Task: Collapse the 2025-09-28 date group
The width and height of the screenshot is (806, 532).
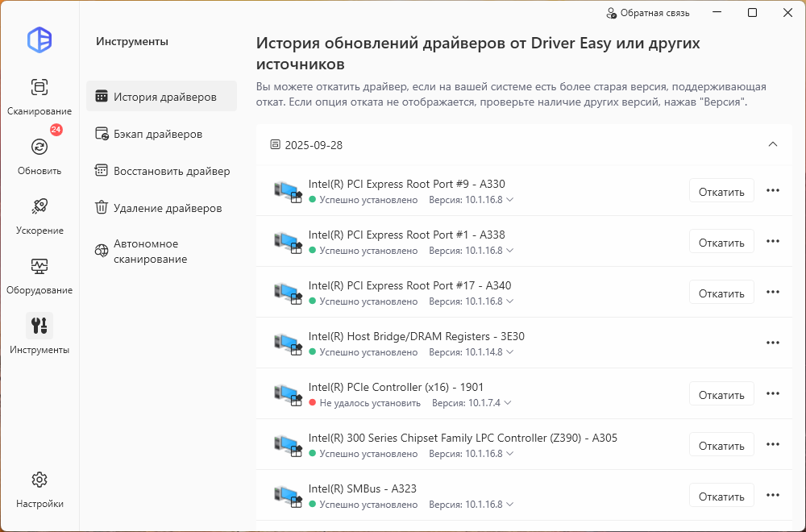Action: [x=772, y=144]
